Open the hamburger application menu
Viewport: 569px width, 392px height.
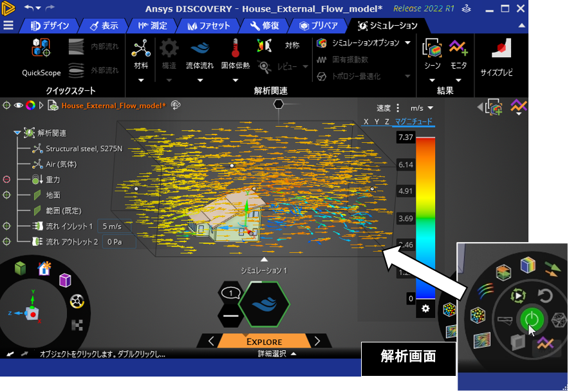click(8, 25)
